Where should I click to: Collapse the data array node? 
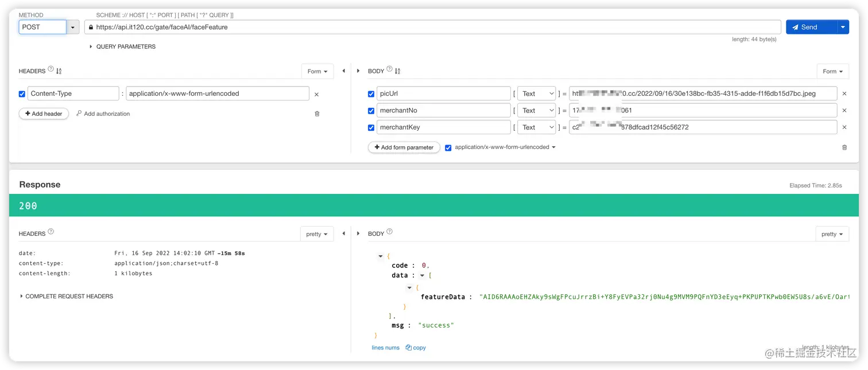[423, 275]
